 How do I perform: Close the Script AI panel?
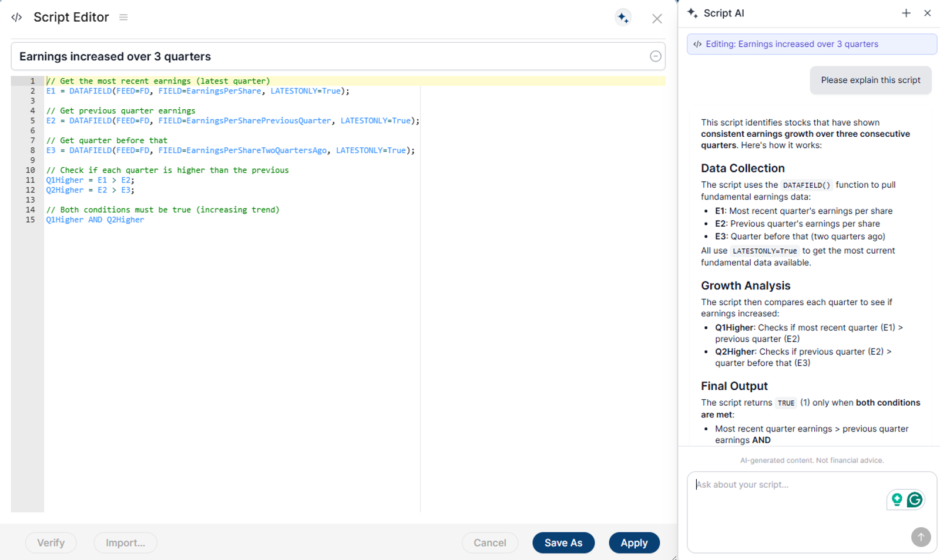928,13
